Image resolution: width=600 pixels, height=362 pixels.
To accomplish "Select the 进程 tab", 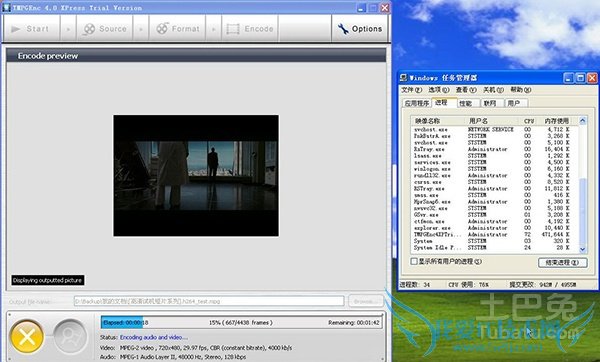I will 444,103.
